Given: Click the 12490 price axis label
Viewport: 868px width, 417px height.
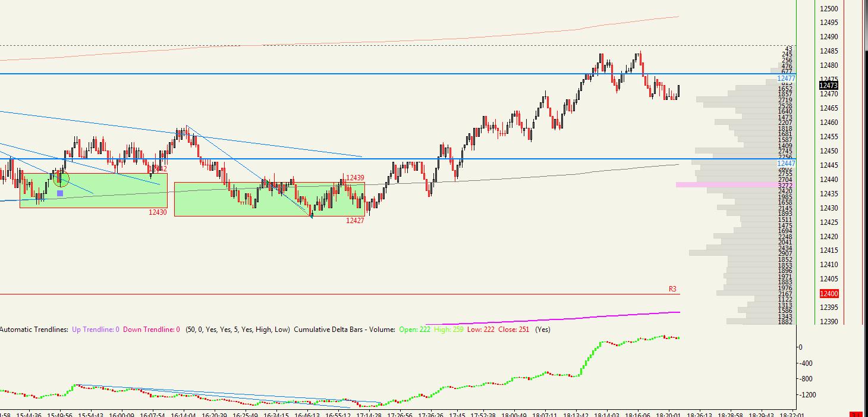Looking at the screenshot, I should pyautogui.click(x=829, y=37).
